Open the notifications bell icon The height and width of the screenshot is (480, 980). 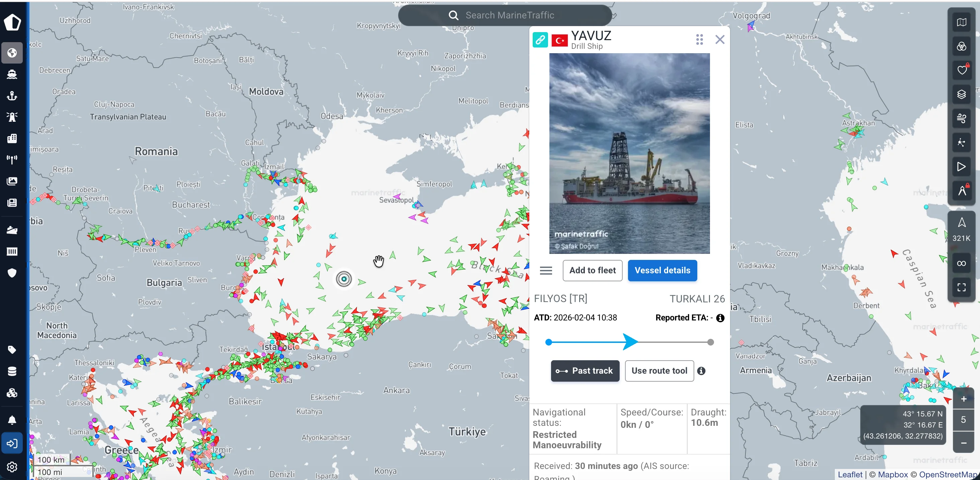[12, 420]
